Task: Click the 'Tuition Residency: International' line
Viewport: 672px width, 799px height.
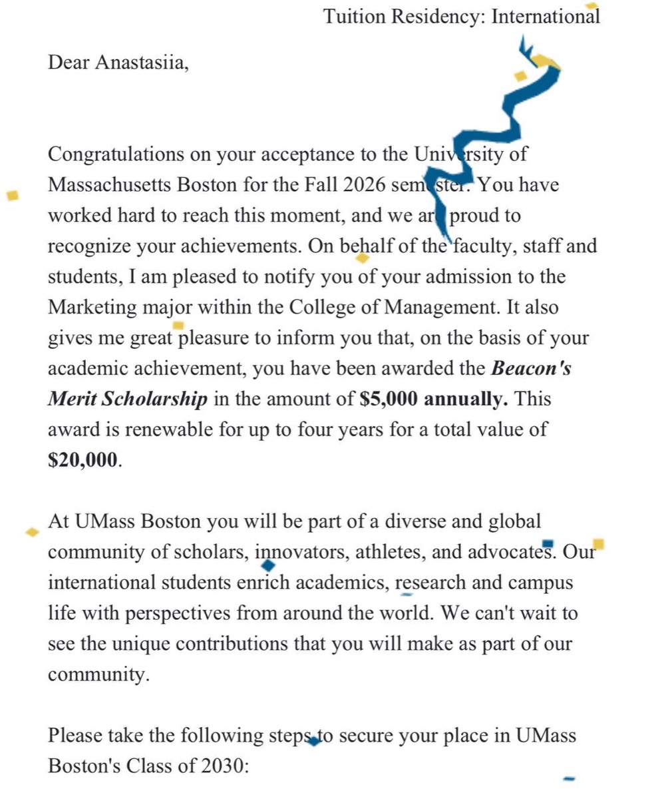Action: click(462, 16)
